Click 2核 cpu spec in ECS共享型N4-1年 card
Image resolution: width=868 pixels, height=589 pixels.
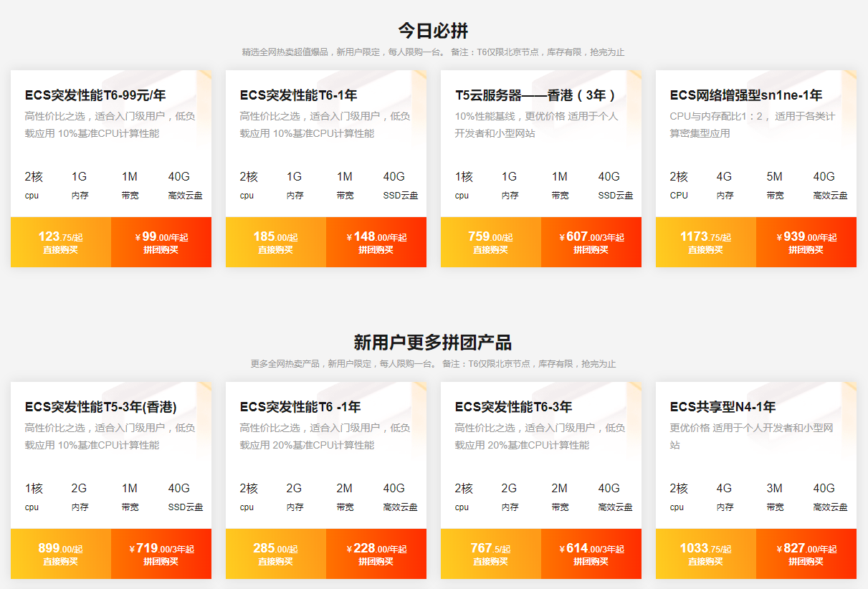tap(679, 497)
